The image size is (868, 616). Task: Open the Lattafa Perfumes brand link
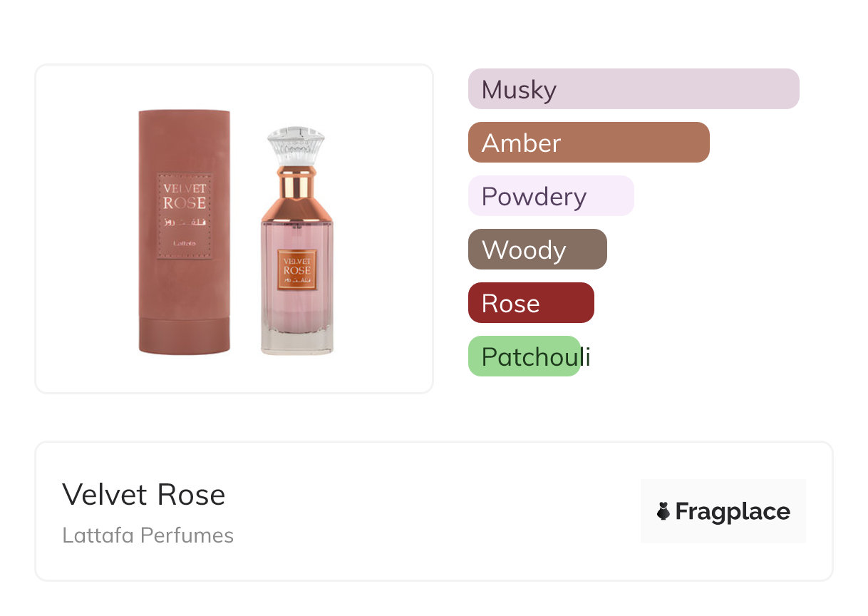pyautogui.click(x=148, y=535)
